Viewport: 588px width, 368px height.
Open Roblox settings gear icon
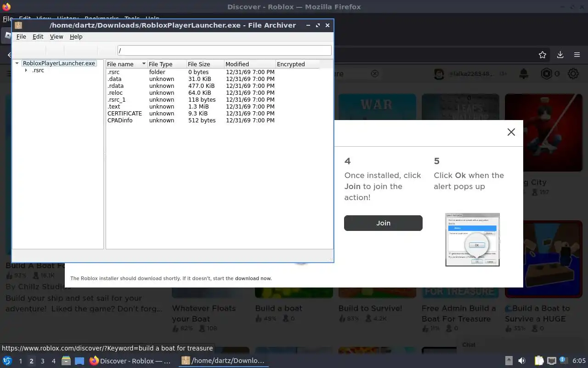click(x=573, y=74)
